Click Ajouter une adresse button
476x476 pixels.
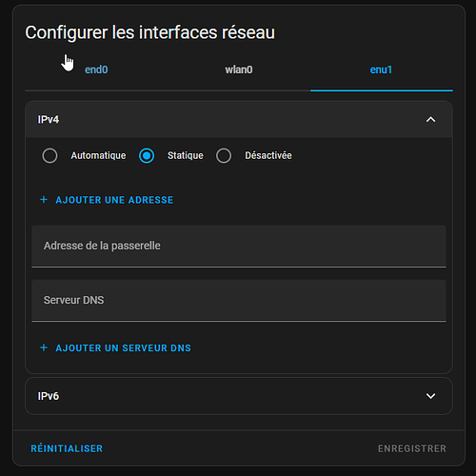point(107,200)
